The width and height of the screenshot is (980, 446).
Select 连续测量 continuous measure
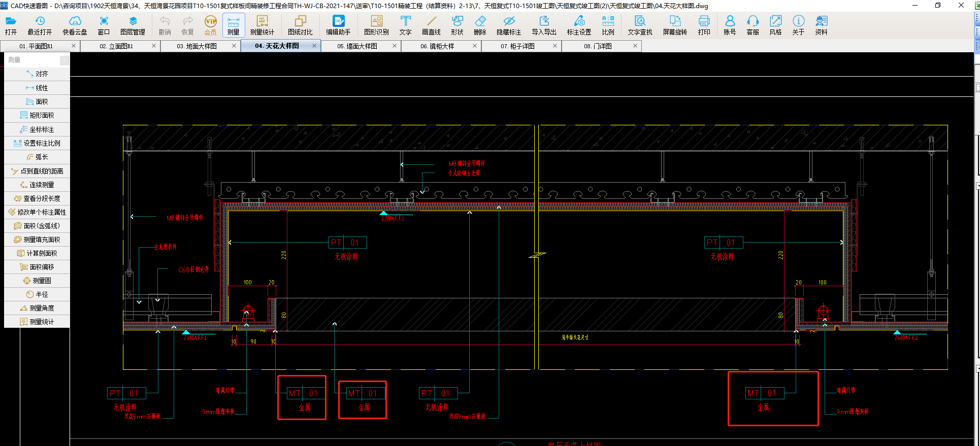(37, 185)
